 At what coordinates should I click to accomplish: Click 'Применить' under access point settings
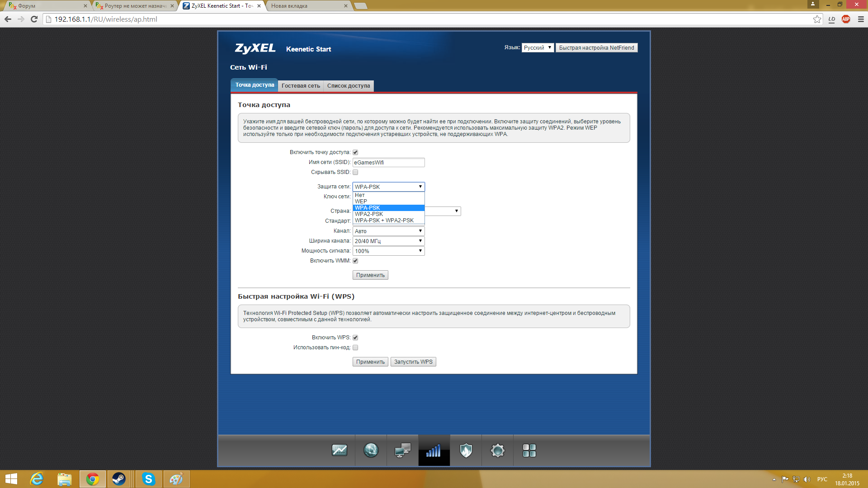pyautogui.click(x=370, y=275)
